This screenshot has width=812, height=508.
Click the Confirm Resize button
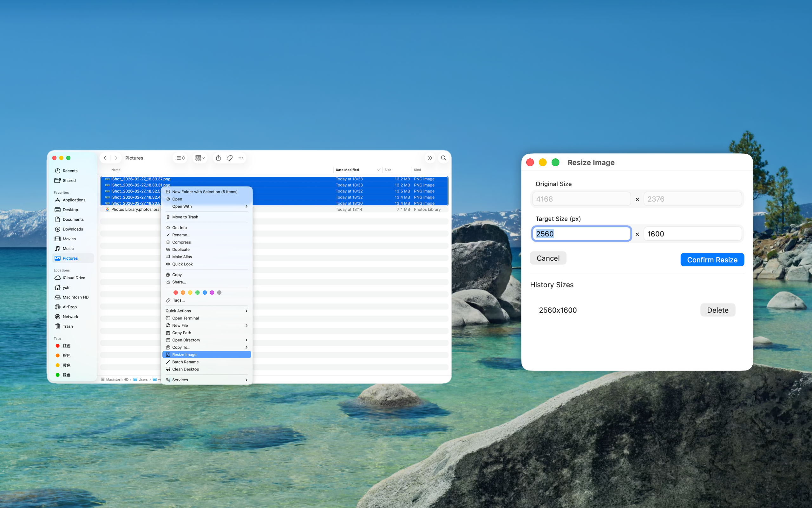[712, 260]
